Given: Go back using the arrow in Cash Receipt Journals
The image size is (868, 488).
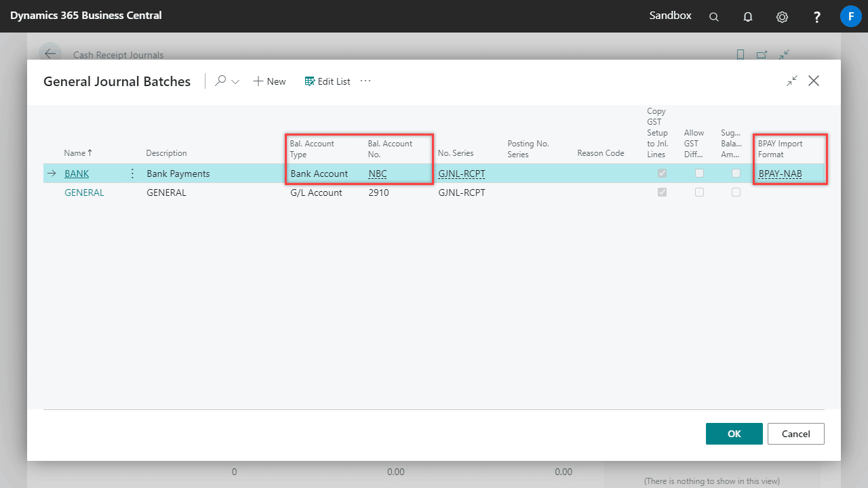Looking at the screenshot, I should click(50, 54).
